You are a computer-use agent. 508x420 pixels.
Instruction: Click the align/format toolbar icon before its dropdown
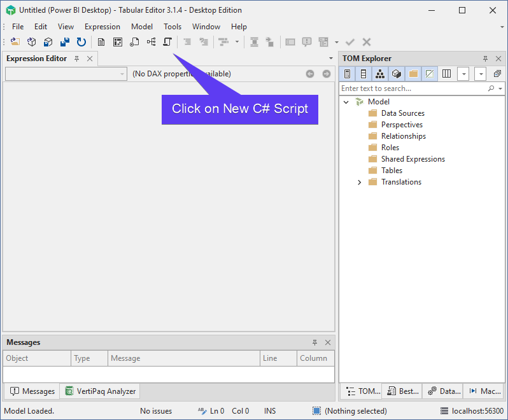[x=223, y=42]
